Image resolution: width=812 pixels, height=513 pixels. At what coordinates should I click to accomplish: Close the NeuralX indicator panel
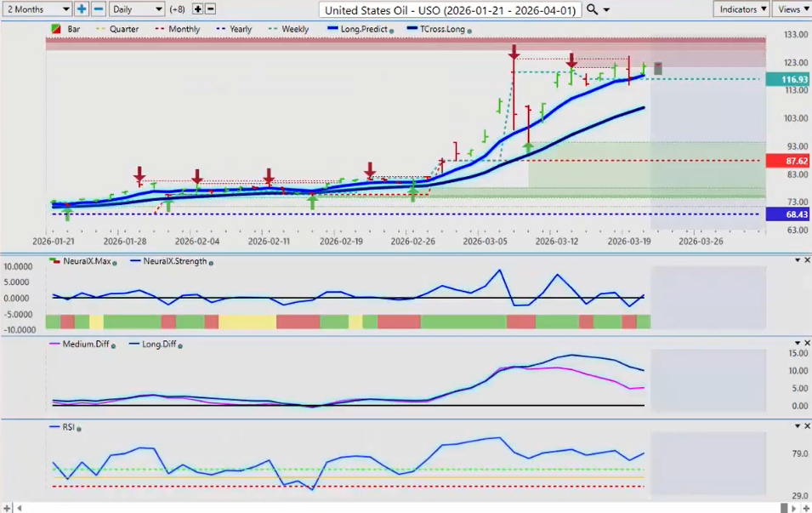pos(807,260)
